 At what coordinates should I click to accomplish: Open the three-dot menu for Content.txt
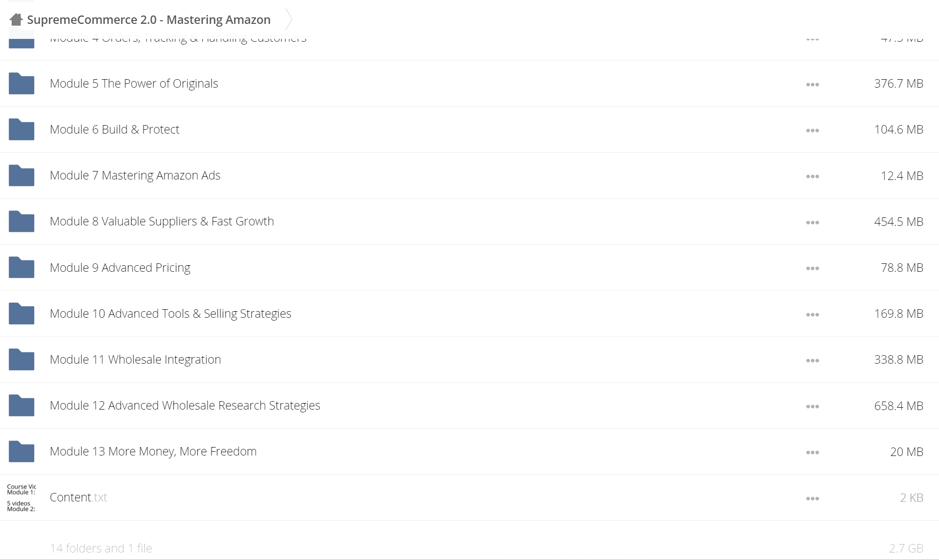click(812, 499)
